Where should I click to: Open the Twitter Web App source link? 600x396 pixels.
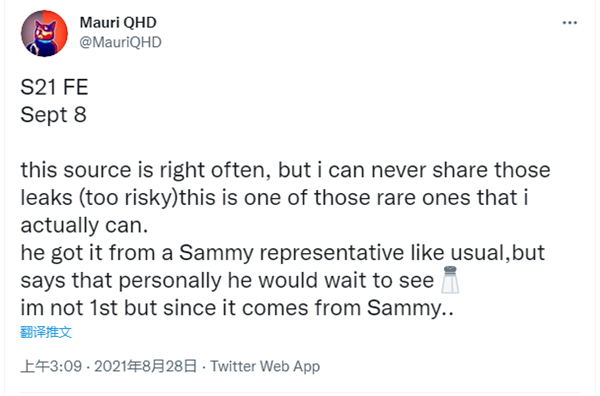tap(265, 366)
